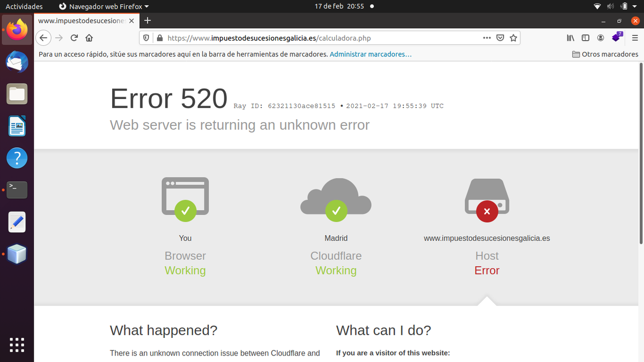Click 'Working' status under Cloudflare
Viewport: 644px width, 362px height.
(336, 270)
